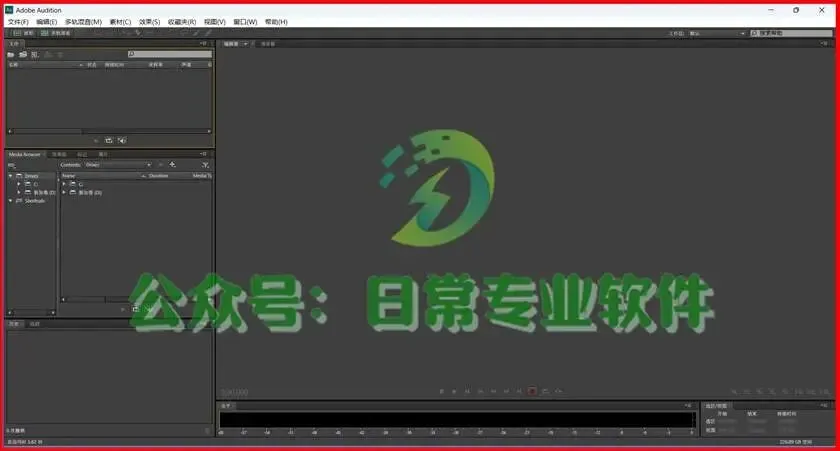Open the workspace (工作区) dropdown
The image size is (840, 451).
point(717,33)
